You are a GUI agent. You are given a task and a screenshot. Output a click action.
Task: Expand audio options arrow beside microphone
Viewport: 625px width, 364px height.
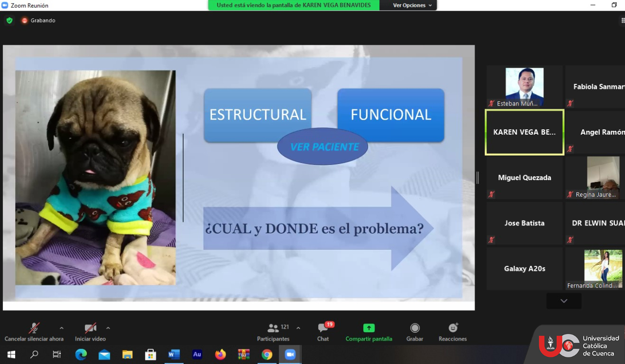tap(62, 328)
